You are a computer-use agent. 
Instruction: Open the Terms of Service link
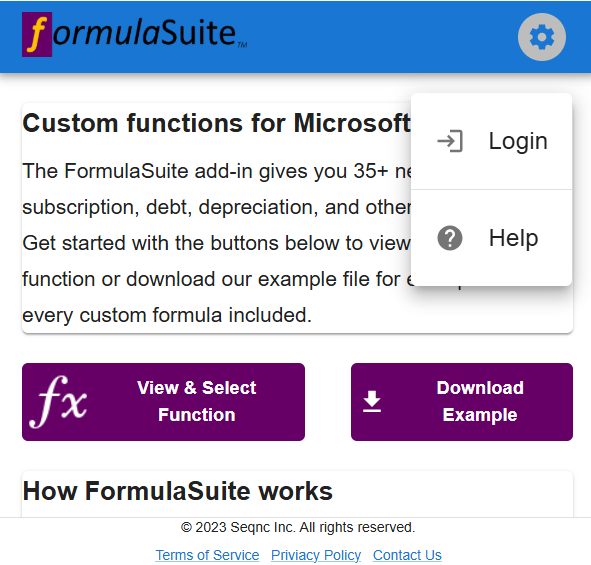(x=207, y=555)
